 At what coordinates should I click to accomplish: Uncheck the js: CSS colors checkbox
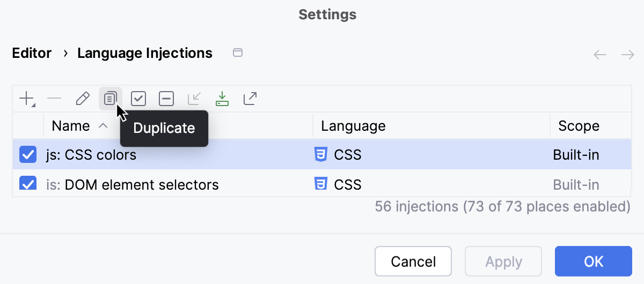click(x=27, y=155)
